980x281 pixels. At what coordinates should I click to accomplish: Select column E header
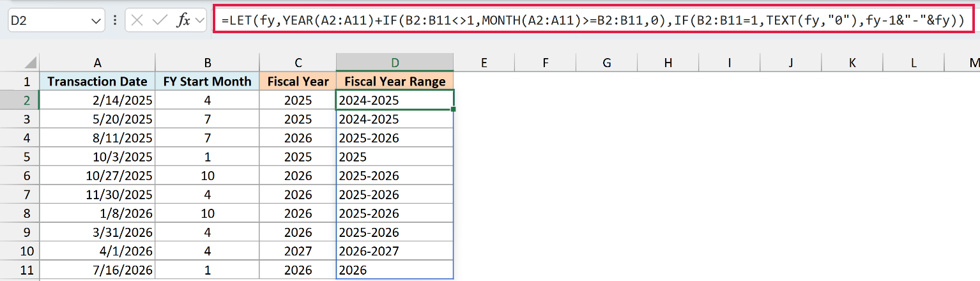(484, 63)
